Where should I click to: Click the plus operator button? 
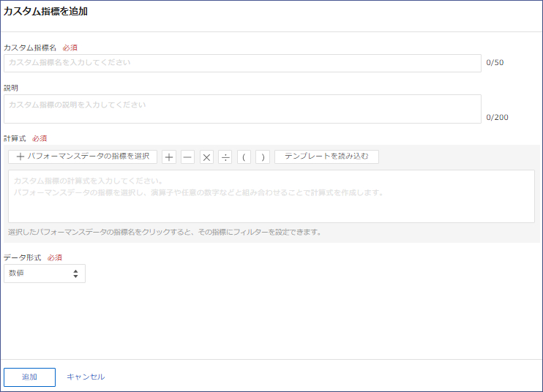tap(169, 157)
